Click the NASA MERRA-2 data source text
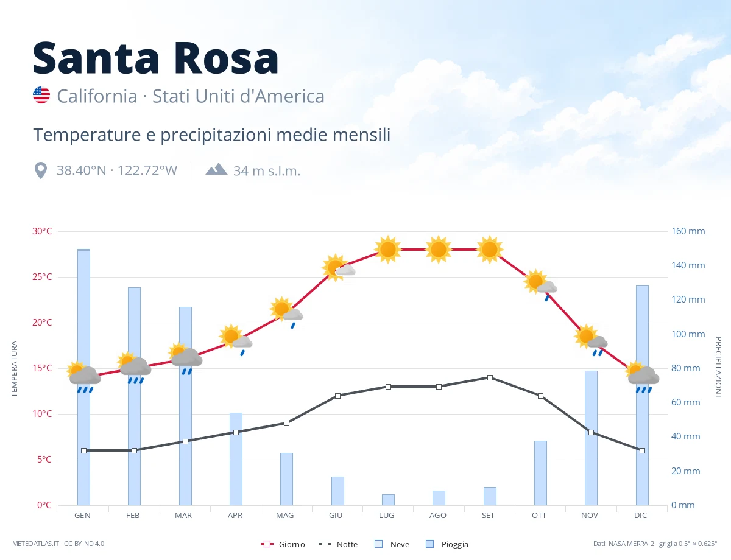The width and height of the screenshot is (731, 560). 655,544
